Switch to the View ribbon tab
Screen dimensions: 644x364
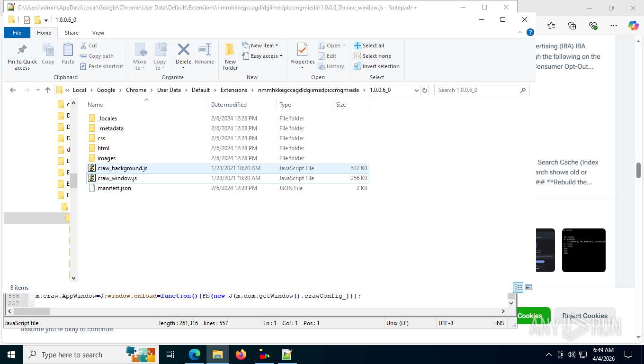pyautogui.click(x=98, y=33)
